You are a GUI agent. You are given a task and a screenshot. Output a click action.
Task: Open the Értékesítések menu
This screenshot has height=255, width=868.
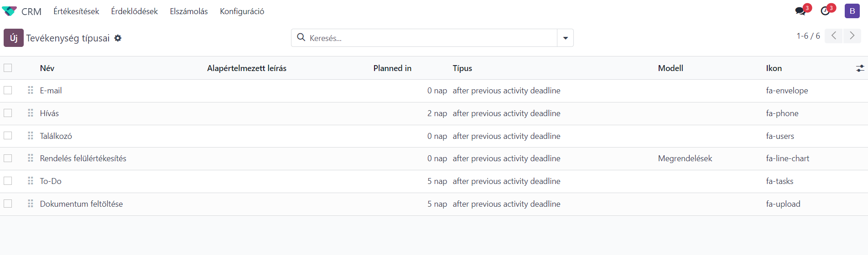[x=76, y=11]
